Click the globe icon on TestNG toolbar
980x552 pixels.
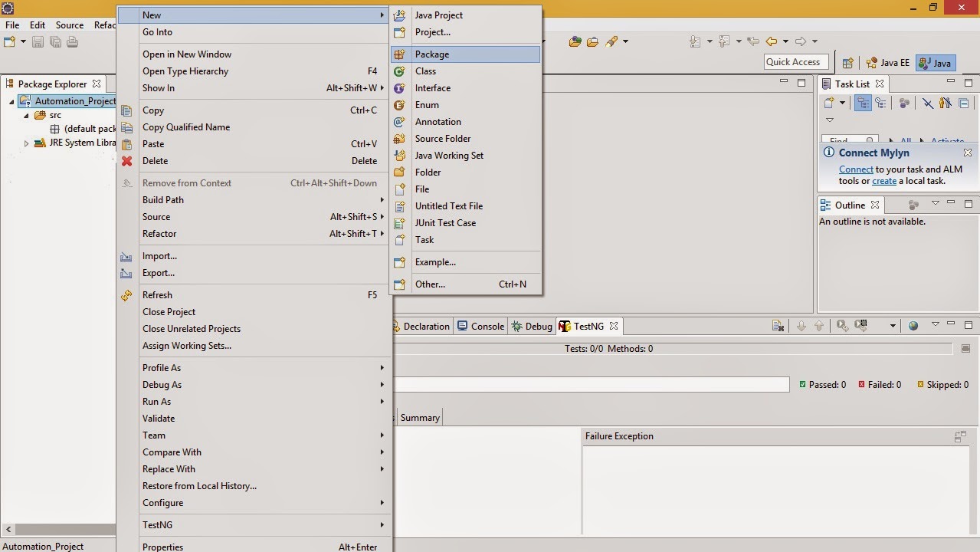click(x=913, y=326)
